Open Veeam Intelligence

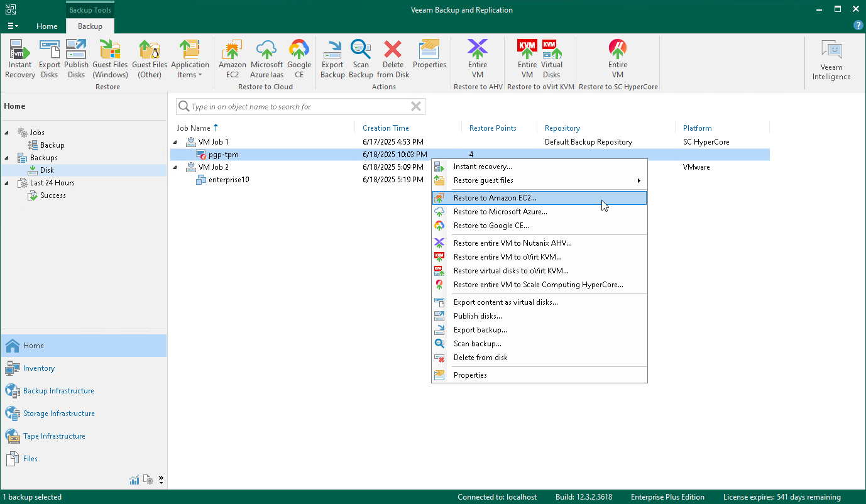(831, 61)
